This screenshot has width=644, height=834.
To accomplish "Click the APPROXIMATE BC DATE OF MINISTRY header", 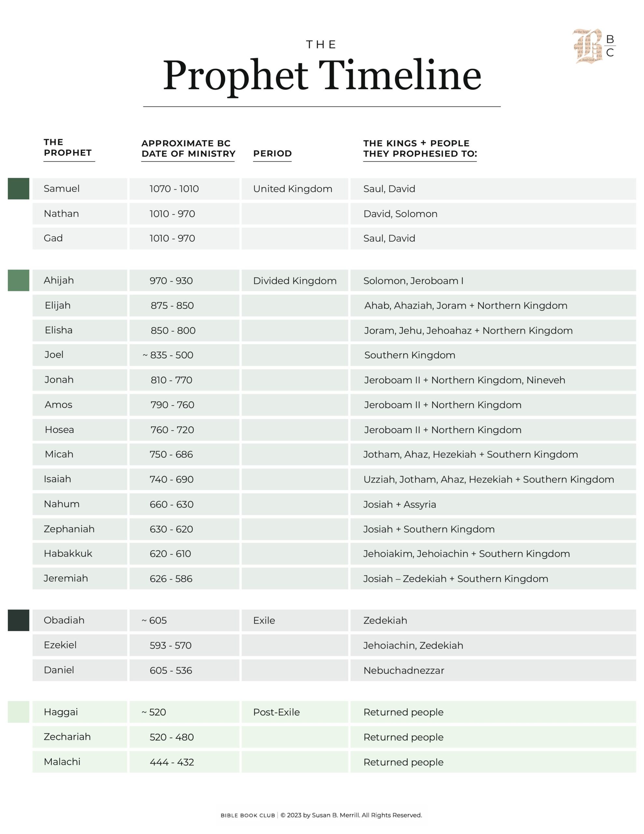I will coord(188,149).
